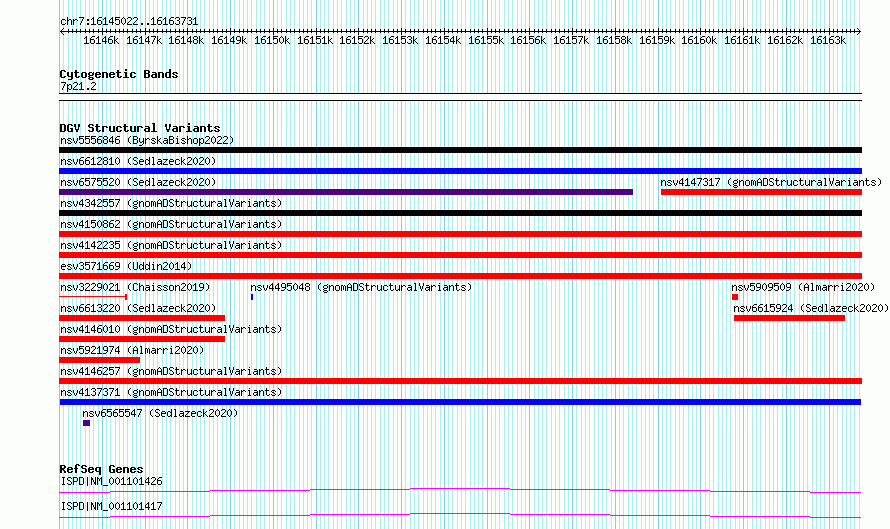Click the RefSeq Genes track title

(101, 469)
